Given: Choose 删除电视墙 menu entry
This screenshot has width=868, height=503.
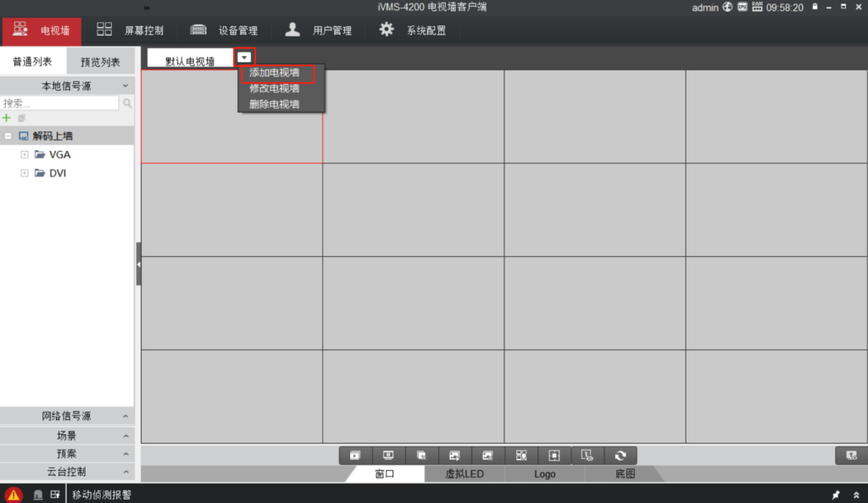Looking at the screenshot, I should pos(275,104).
